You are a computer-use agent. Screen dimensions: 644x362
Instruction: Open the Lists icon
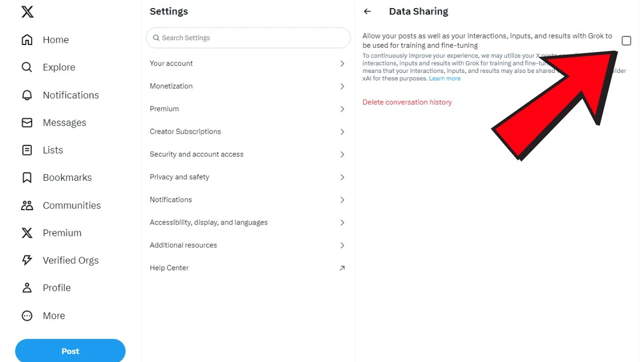tap(27, 150)
